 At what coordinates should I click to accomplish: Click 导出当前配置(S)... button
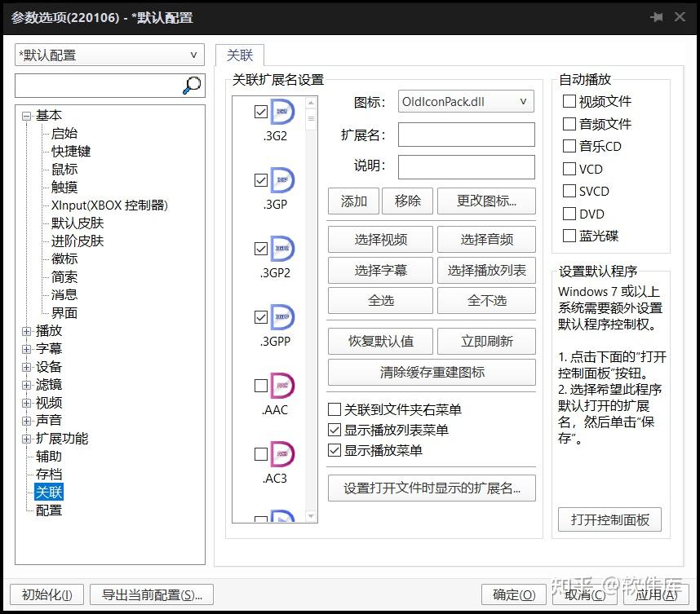click(x=152, y=594)
